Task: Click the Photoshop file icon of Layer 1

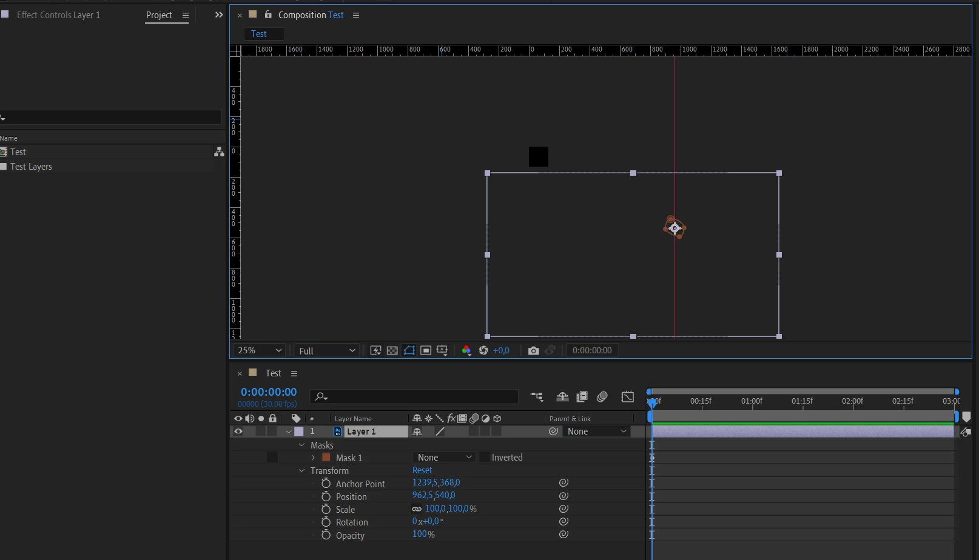Action: [x=338, y=432]
